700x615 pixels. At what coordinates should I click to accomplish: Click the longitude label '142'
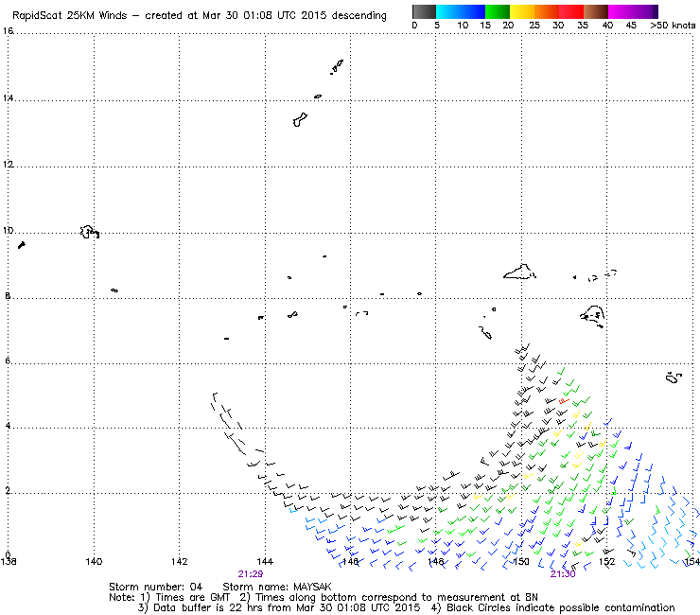click(x=180, y=562)
